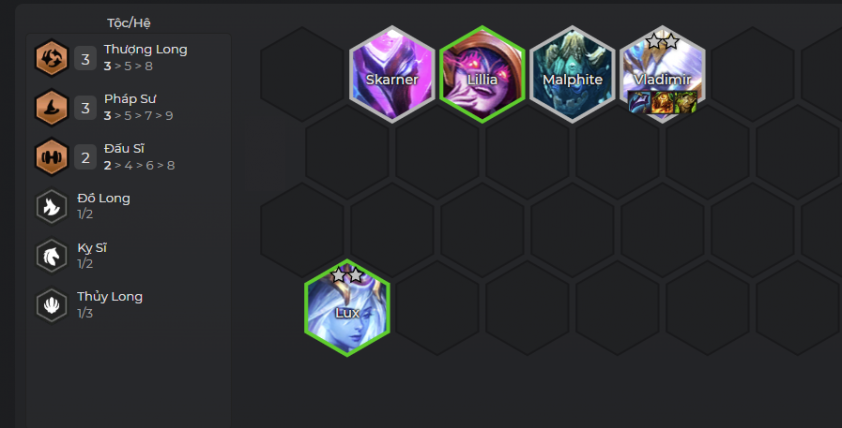Click the Kỵ Sĩ horse icon
Image resolution: width=842 pixels, height=428 pixels.
coord(52,256)
